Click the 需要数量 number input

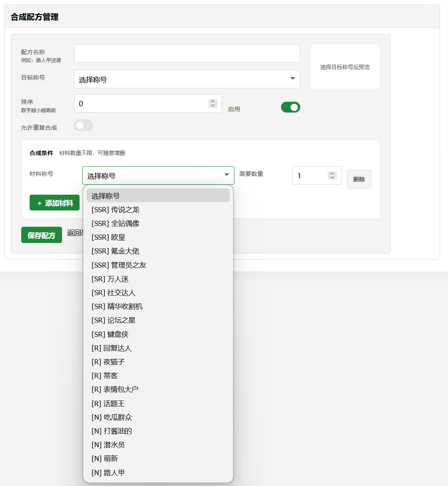click(x=317, y=175)
